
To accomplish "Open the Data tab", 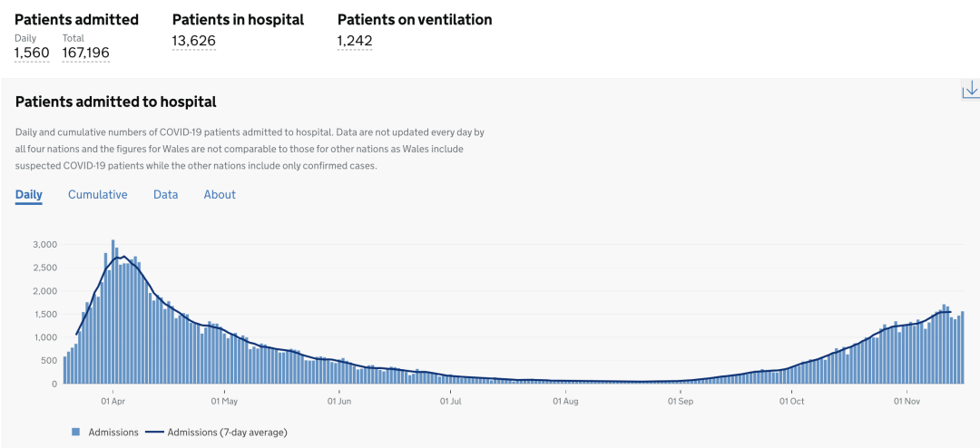I will 165,195.
